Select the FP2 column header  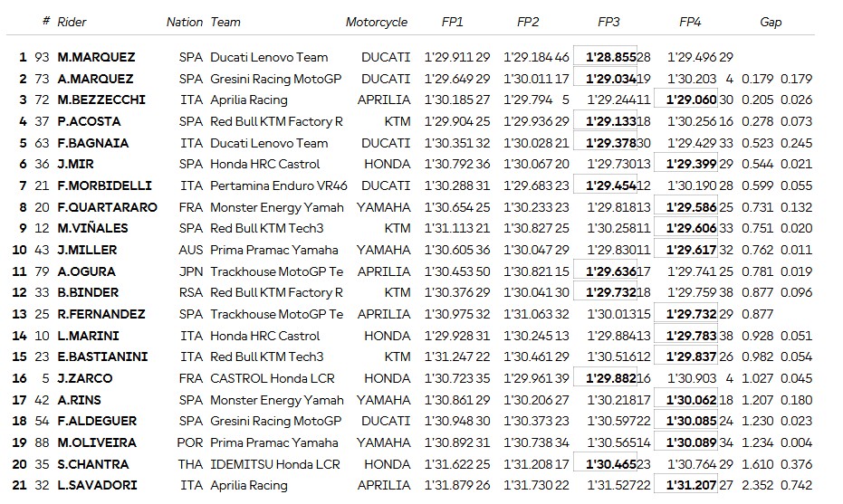point(528,22)
